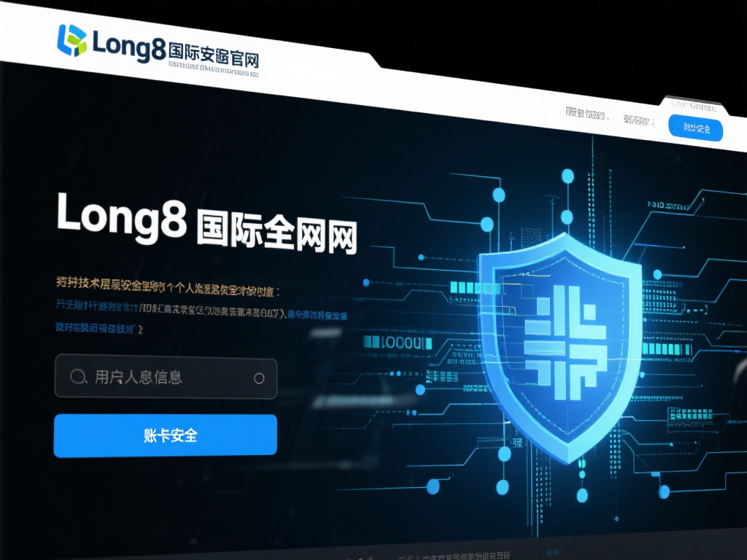
Task: Click the orange first line of hero description
Action: coord(167,287)
